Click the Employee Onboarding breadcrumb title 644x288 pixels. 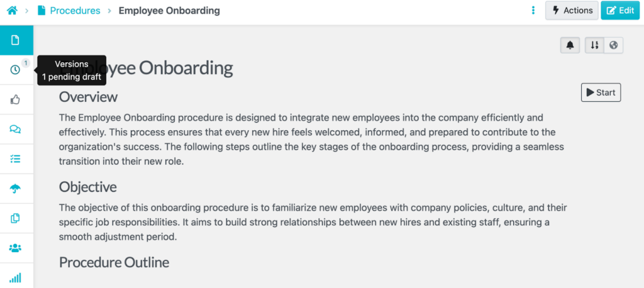pyautogui.click(x=169, y=11)
